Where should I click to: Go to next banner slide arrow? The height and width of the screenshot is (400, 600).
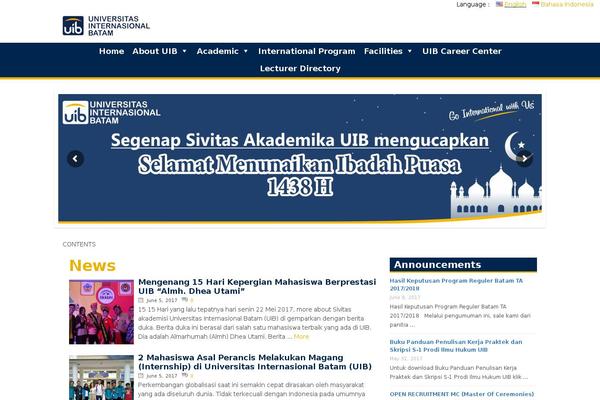coord(525,158)
